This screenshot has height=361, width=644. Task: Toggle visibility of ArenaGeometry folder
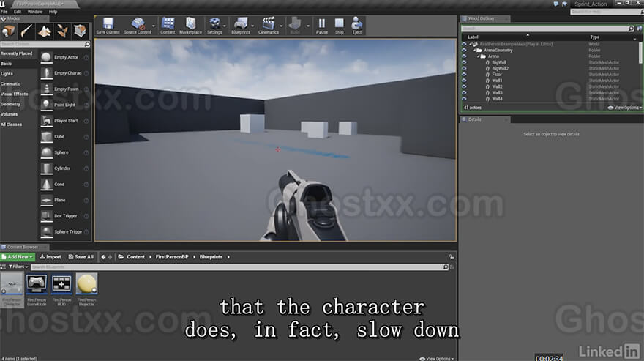[464, 51]
